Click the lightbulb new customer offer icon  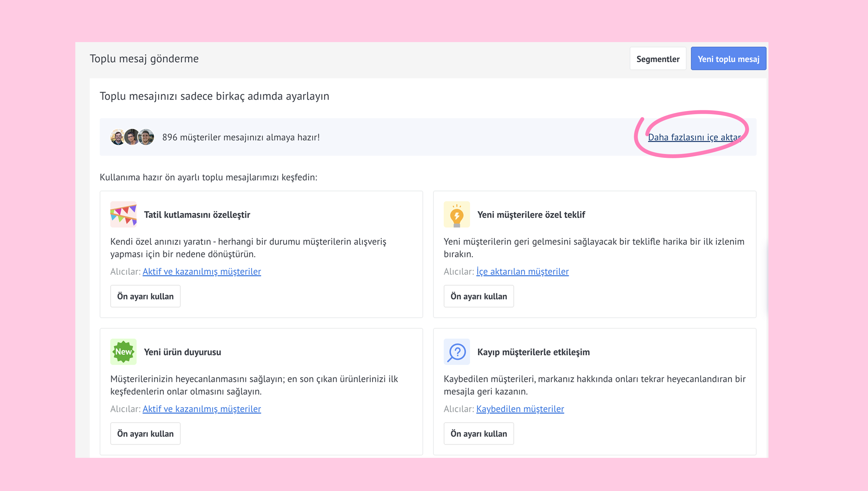(457, 215)
